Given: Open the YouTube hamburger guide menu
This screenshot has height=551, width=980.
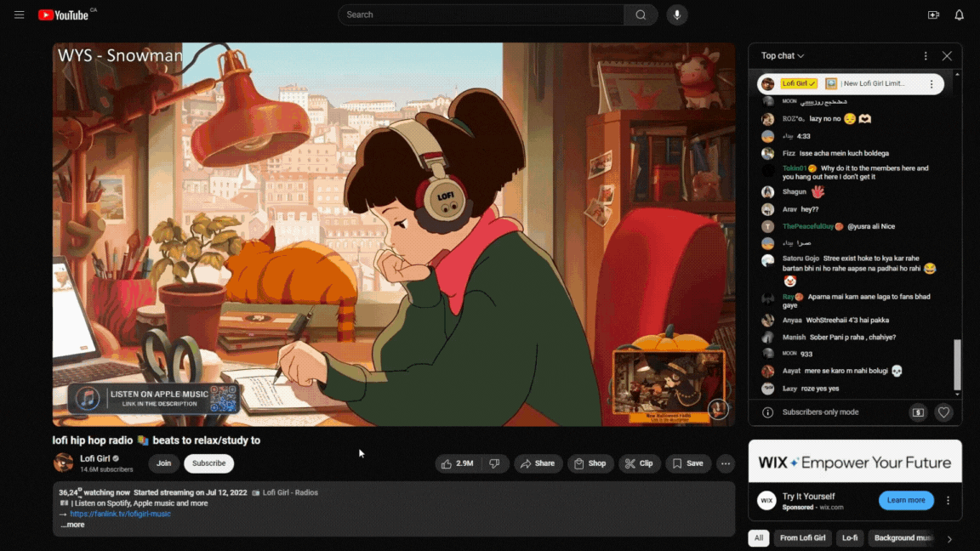Looking at the screenshot, I should (x=20, y=14).
